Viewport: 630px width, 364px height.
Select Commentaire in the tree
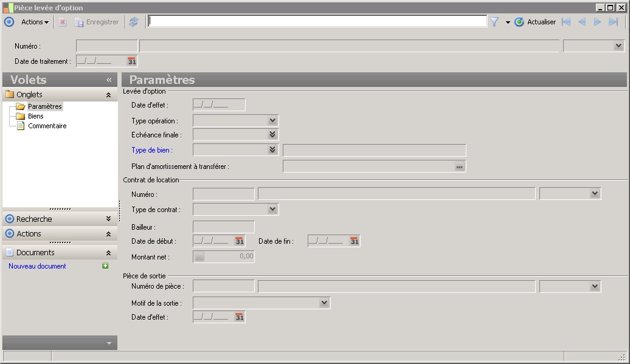point(47,126)
